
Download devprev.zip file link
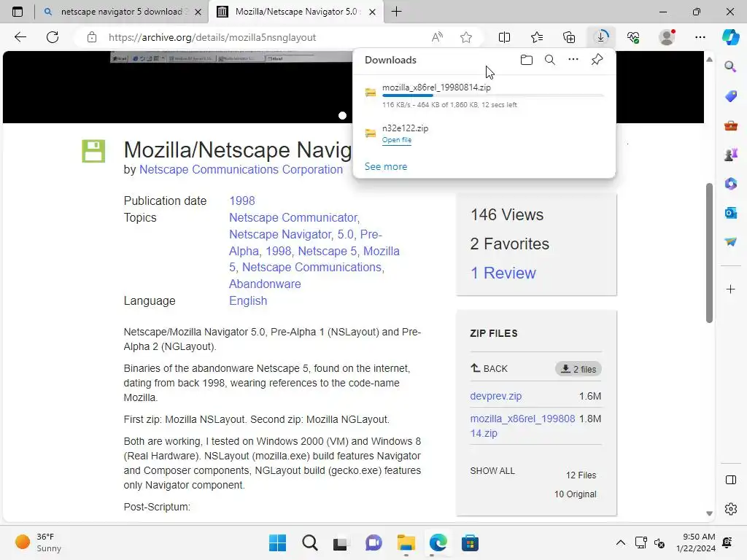click(x=495, y=396)
